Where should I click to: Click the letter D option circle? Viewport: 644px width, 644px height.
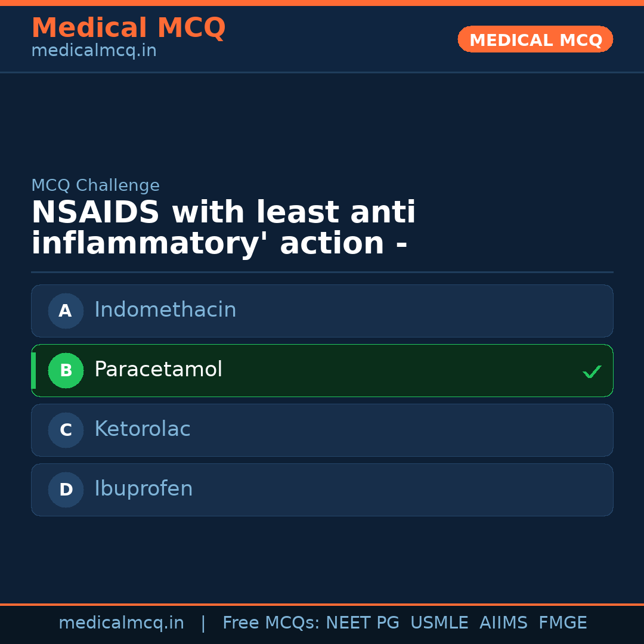(x=66, y=490)
